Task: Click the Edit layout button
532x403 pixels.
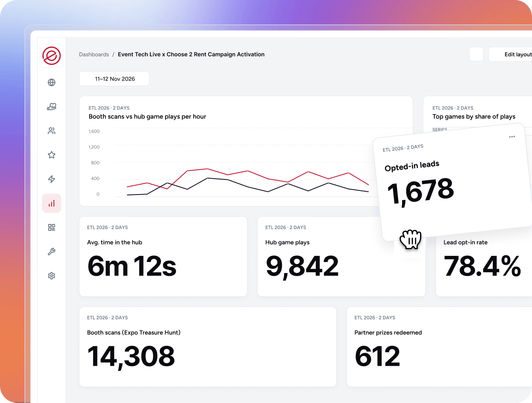Action: click(x=511, y=54)
